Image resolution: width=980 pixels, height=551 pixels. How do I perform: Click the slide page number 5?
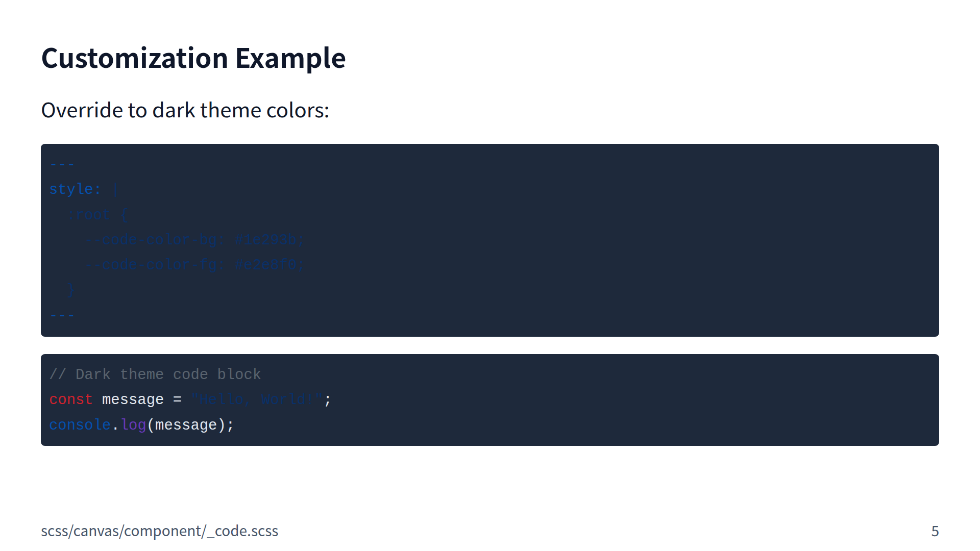pos(935,531)
